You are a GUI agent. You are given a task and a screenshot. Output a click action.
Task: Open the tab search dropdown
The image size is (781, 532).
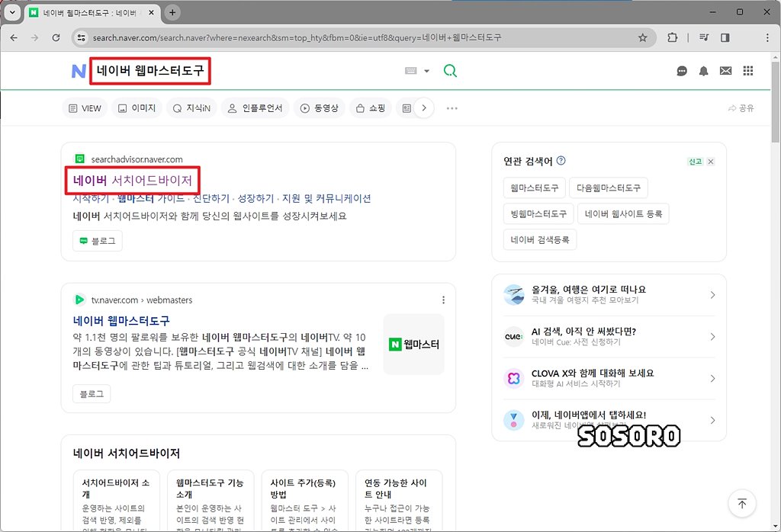(12, 12)
